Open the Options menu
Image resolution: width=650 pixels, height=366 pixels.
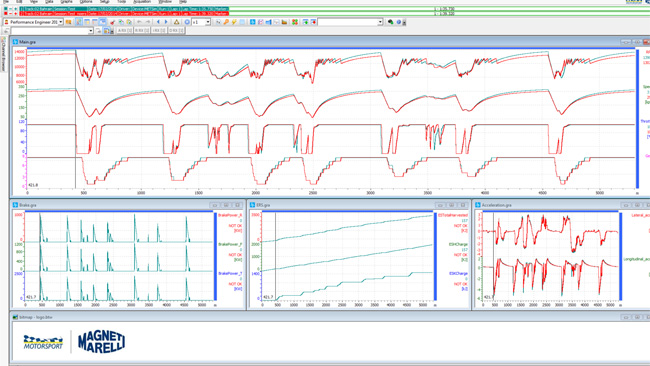click(86, 2)
